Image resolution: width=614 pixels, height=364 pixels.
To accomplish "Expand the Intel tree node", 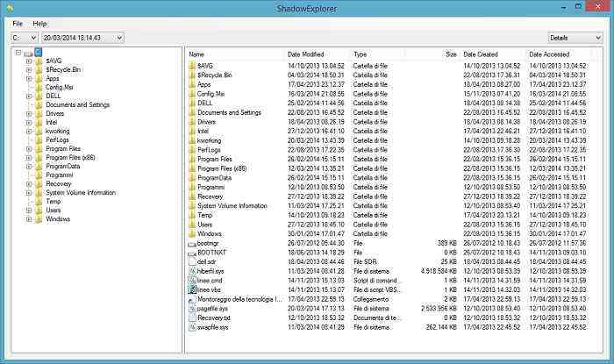I will pyautogui.click(x=29, y=123).
